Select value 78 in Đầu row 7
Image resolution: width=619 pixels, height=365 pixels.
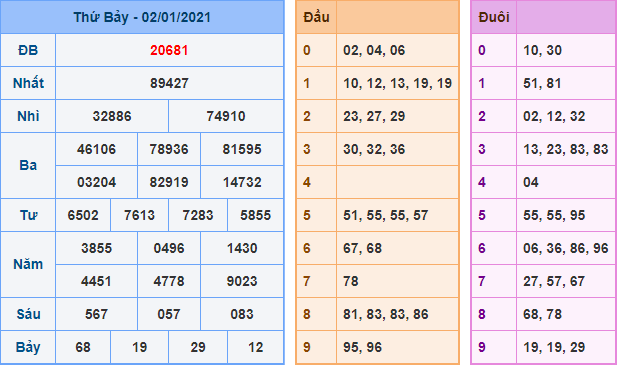pyautogui.click(x=351, y=281)
